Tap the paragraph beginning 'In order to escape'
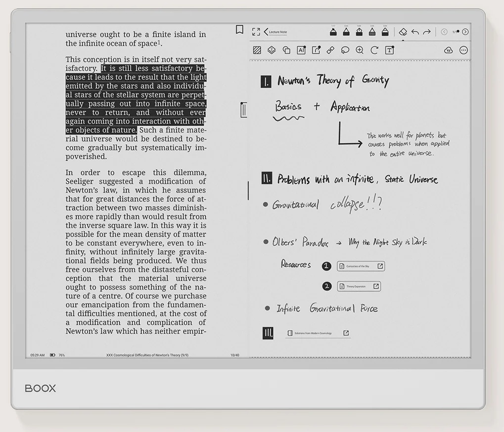 click(136, 252)
